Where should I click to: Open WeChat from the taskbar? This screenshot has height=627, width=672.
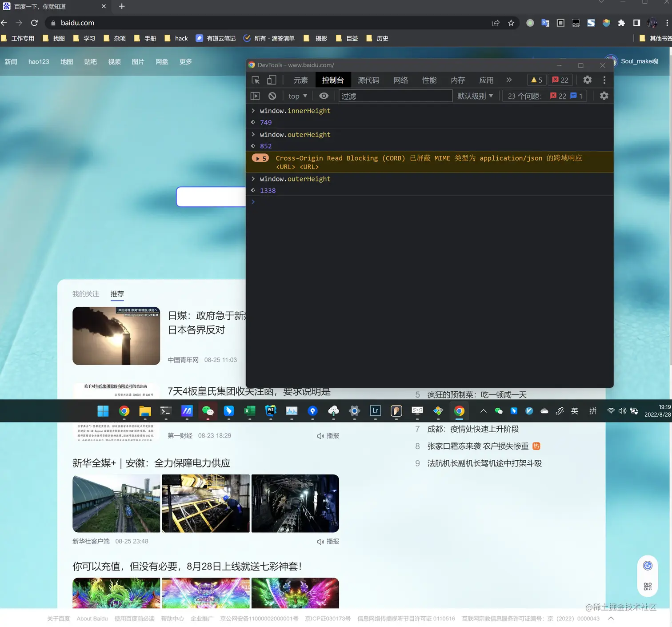click(208, 411)
